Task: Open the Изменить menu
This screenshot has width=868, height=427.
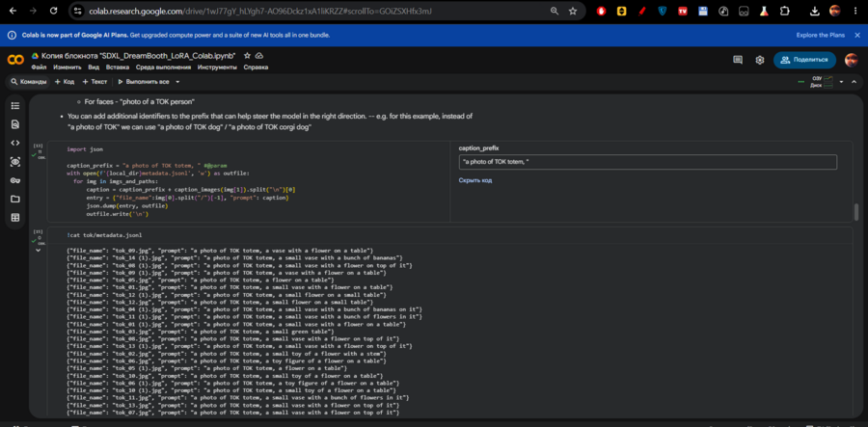Action: click(x=68, y=67)
